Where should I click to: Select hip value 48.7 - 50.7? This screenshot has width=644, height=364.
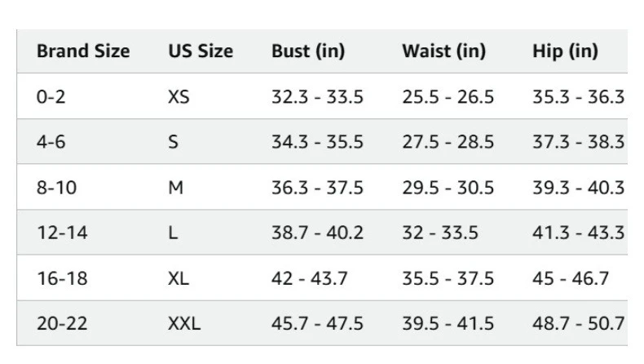coord(578,323)
